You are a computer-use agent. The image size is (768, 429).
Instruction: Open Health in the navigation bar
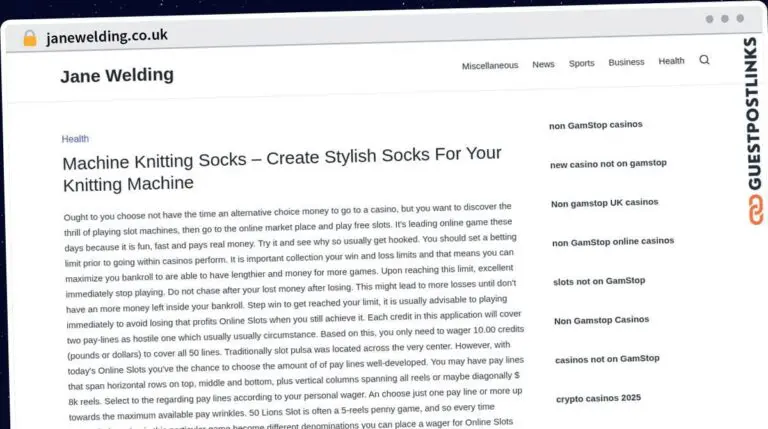pyautogui.click(x=671, y=61)
